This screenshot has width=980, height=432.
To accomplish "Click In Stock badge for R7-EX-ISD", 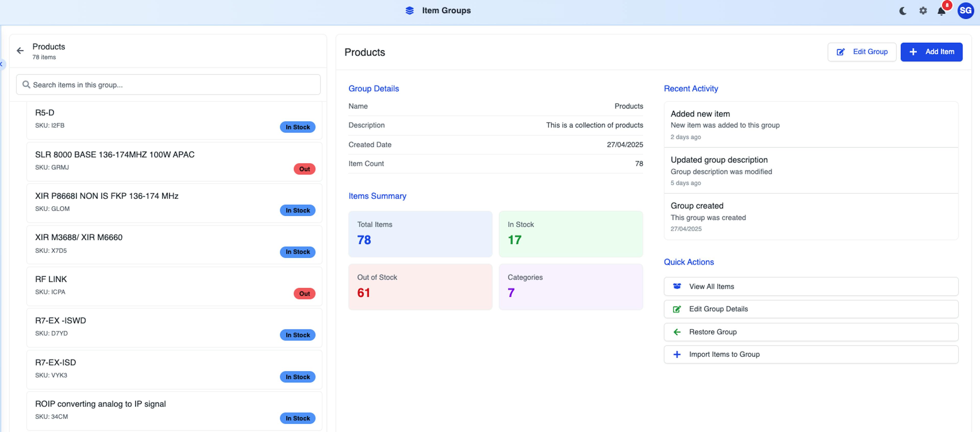I will tap(298, 377).
